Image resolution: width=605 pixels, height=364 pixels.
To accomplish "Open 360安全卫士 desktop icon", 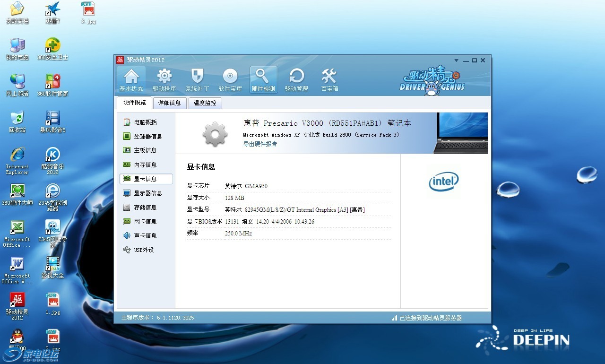I will click(52, 46).
